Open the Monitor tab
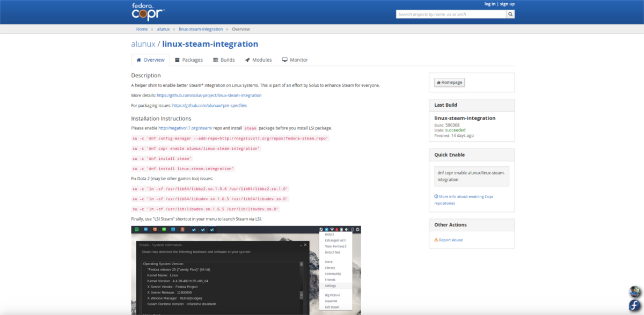This screenshot has height=315, width=644. pyautogui.click(x=295, y=60)
